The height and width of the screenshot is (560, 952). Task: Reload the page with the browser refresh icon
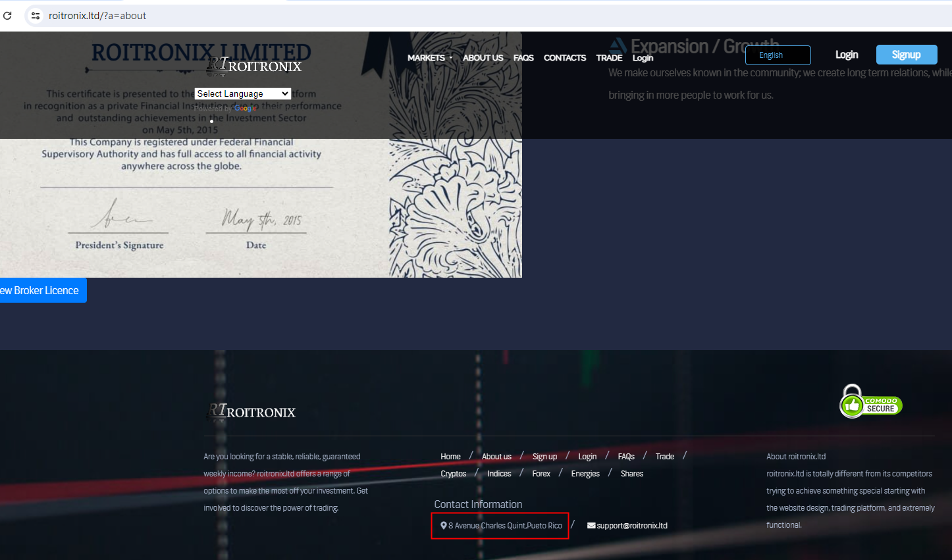pos(8,16)
